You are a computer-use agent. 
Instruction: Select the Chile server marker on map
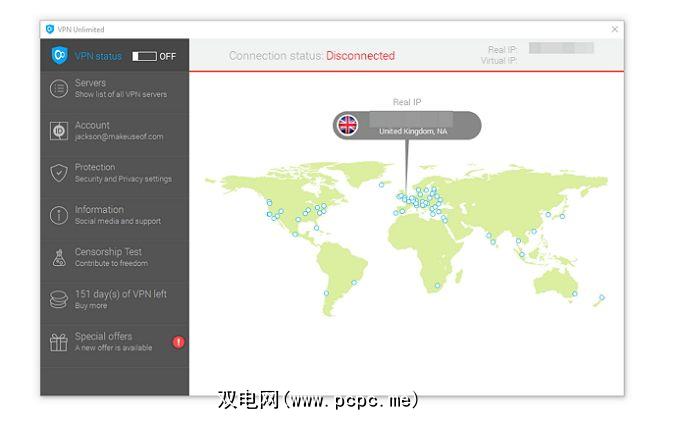pos(326,293)
